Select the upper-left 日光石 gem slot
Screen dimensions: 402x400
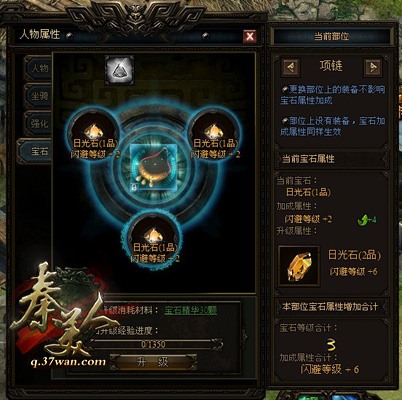[x=95, y=134]
